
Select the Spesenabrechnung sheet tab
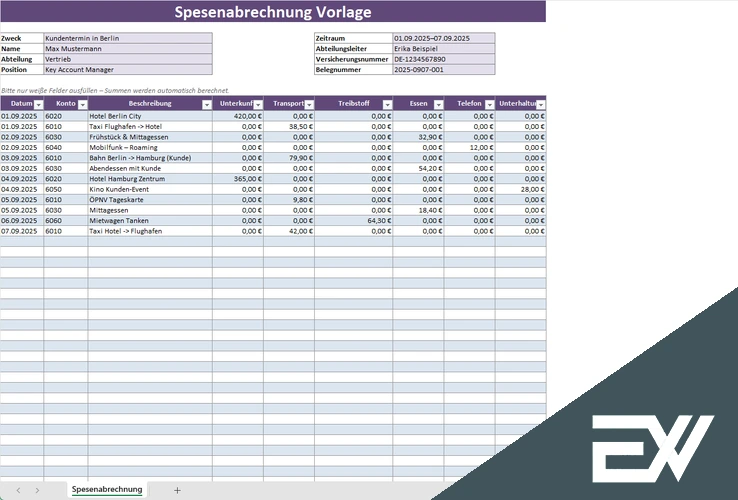click(107, 490)
